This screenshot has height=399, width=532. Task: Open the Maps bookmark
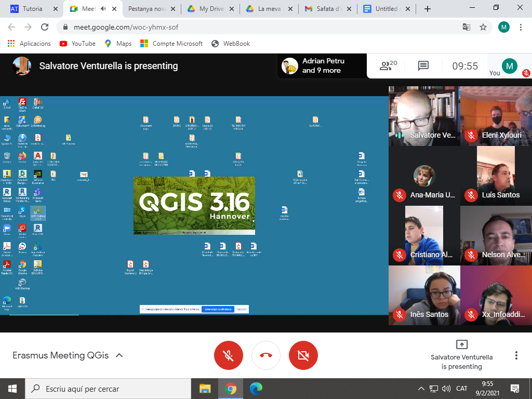coord(118,44)
